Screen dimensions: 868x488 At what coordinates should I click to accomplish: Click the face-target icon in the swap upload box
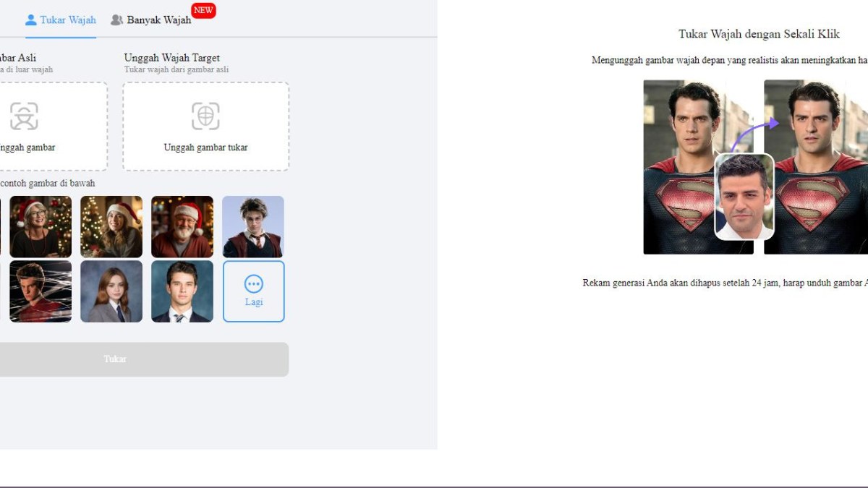click(205, 116)
